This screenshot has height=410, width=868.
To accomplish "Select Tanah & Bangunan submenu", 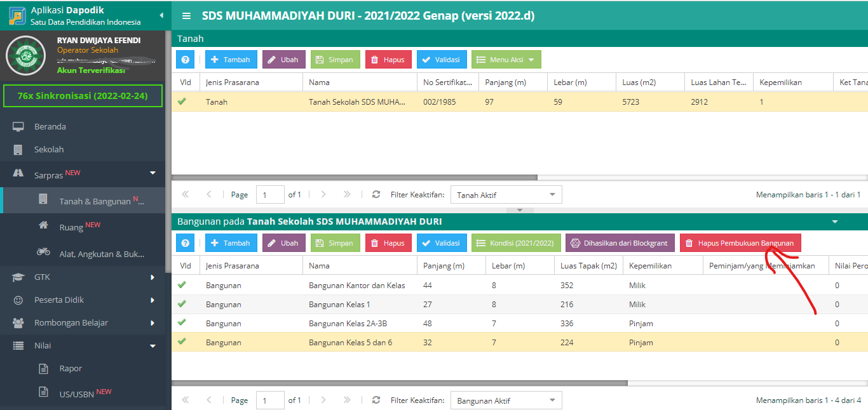I will pos(83,201).
